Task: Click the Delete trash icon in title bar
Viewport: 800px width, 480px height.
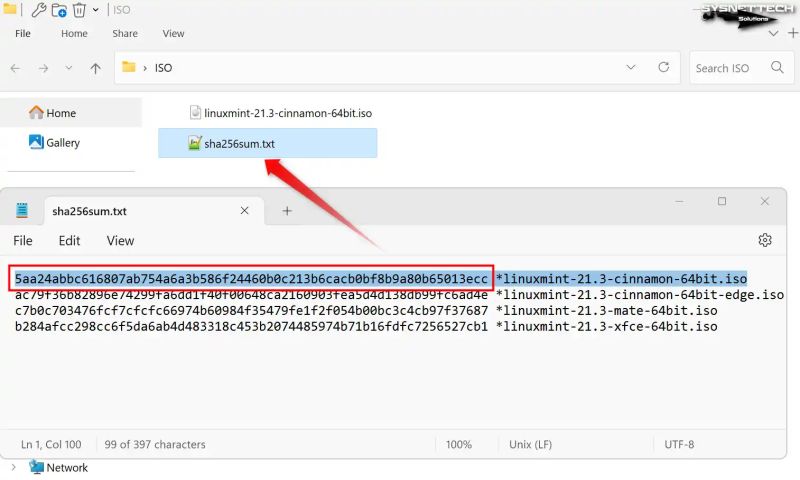Action: point(79,10)
